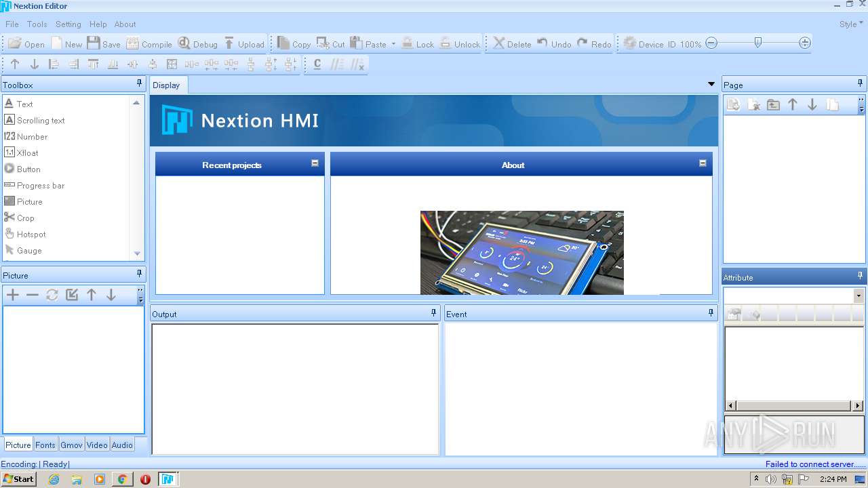Image resolution: width=868 pixels, height=488 pixels.
Task: Click the Save toolbar icon
Action: click(x=94, y=43)
